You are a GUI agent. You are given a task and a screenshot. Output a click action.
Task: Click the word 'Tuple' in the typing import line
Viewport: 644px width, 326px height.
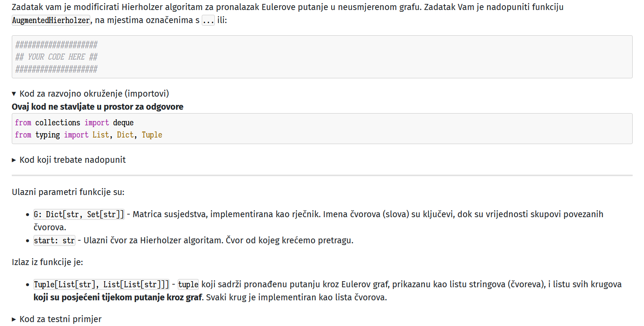(x=152, y=135)
